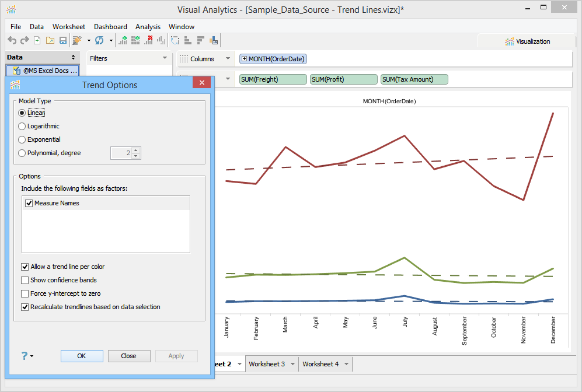
Task: Enable Show confidence bands
Action: pos(25,280)
